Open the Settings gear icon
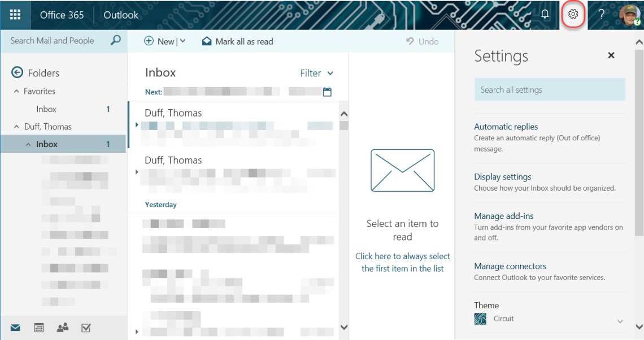This screenshot has height=340, width=644. [x=572, y=15]
